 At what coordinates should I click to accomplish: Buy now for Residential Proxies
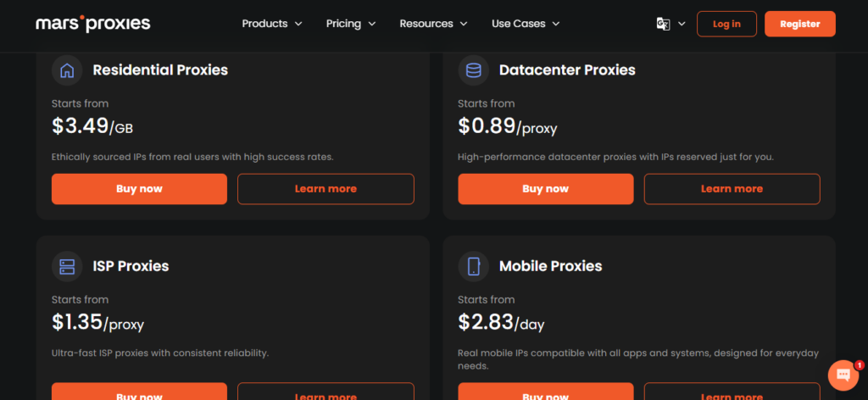[x=139, y=189]
